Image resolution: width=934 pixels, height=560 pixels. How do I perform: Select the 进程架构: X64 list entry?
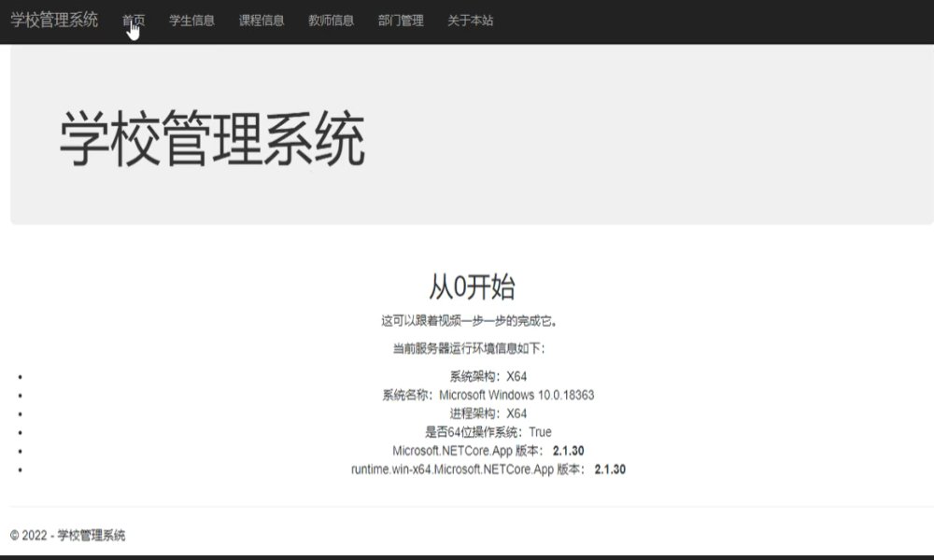click(488, 413)
